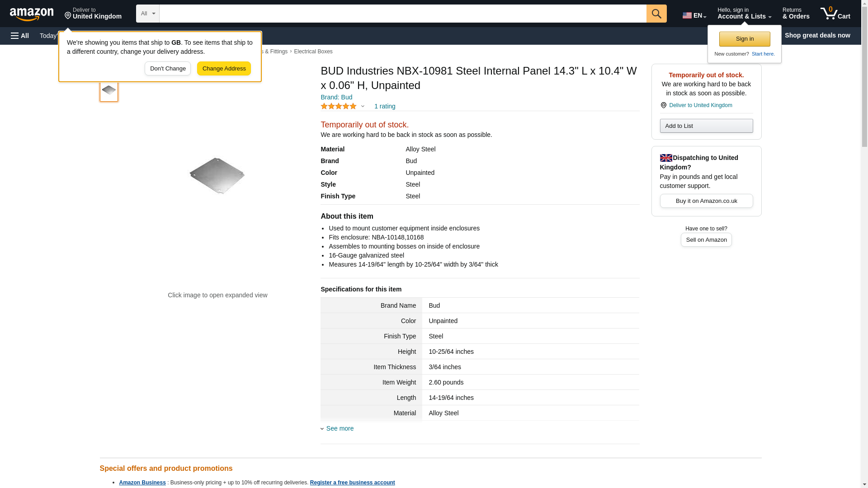Image resolution: width=868 pixels, height=488 pixels.
Task: Select the product thumbnail image
Action: [x=109, y=90]
